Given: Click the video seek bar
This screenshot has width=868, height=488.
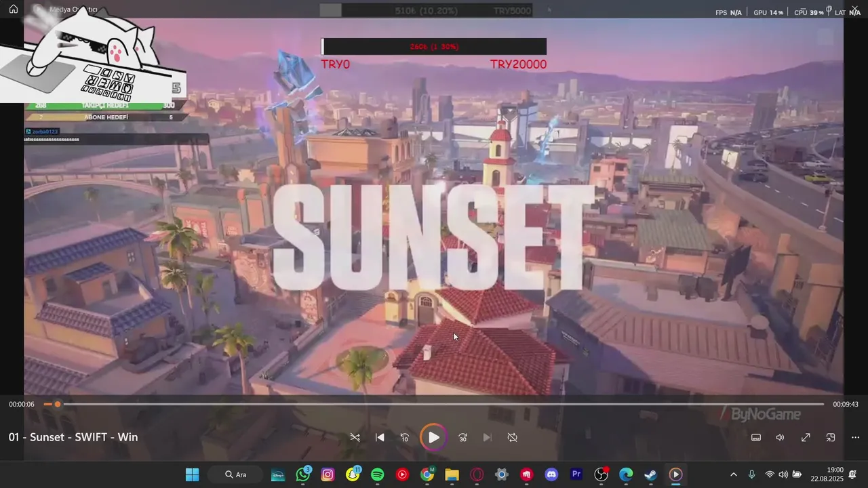Looking at the screenshot, I should (434, 404).
